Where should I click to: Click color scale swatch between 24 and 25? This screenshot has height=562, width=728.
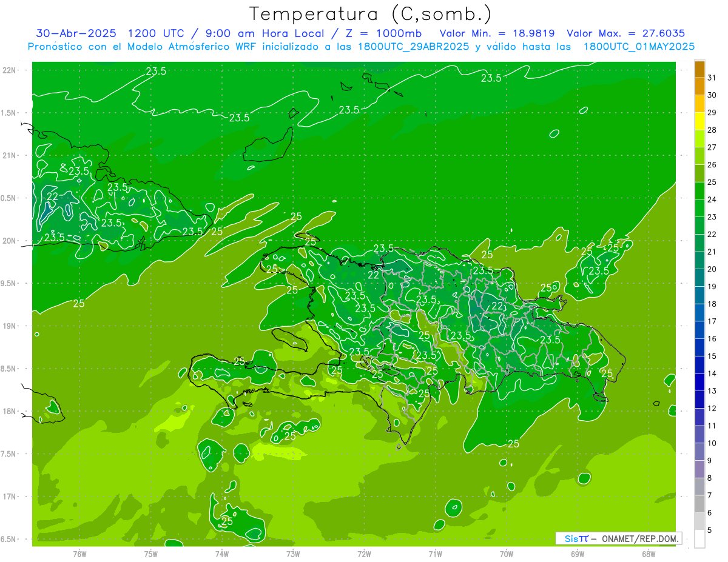point(699,191)
